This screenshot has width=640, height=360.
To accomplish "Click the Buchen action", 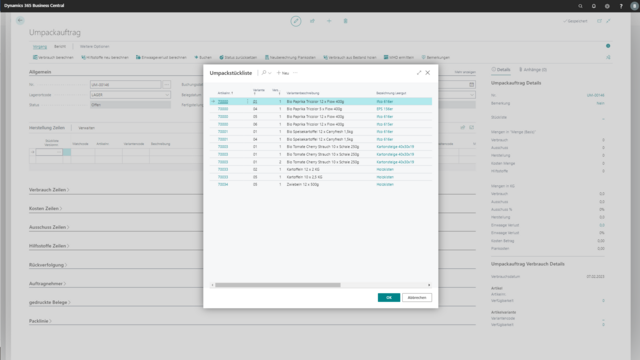I will click(203, 58).
